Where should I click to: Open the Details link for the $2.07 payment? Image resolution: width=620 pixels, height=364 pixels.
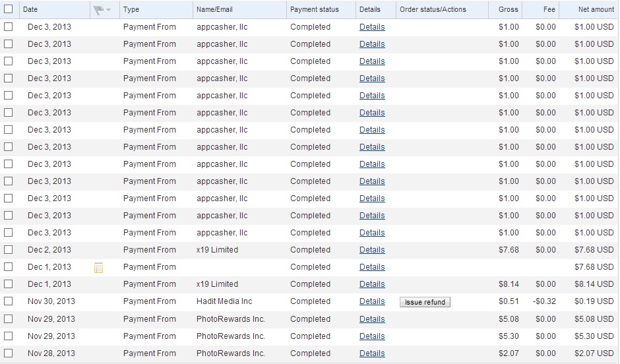pos(372,353)
